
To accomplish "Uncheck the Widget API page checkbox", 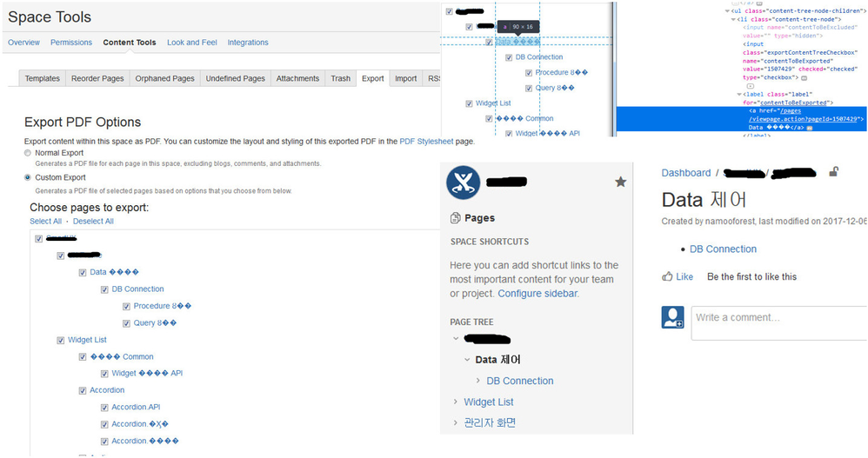I will coord(104,374).
